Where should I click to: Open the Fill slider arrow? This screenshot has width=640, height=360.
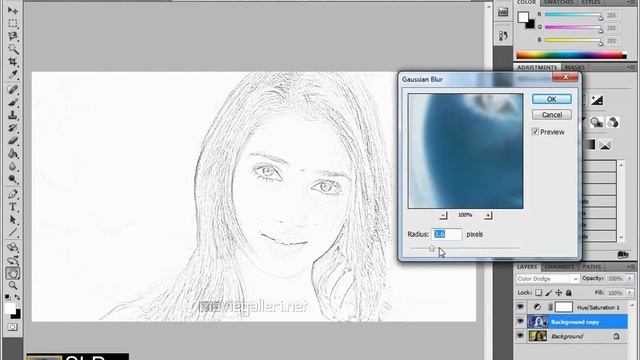pyautogui.click(x=629, y=293)
